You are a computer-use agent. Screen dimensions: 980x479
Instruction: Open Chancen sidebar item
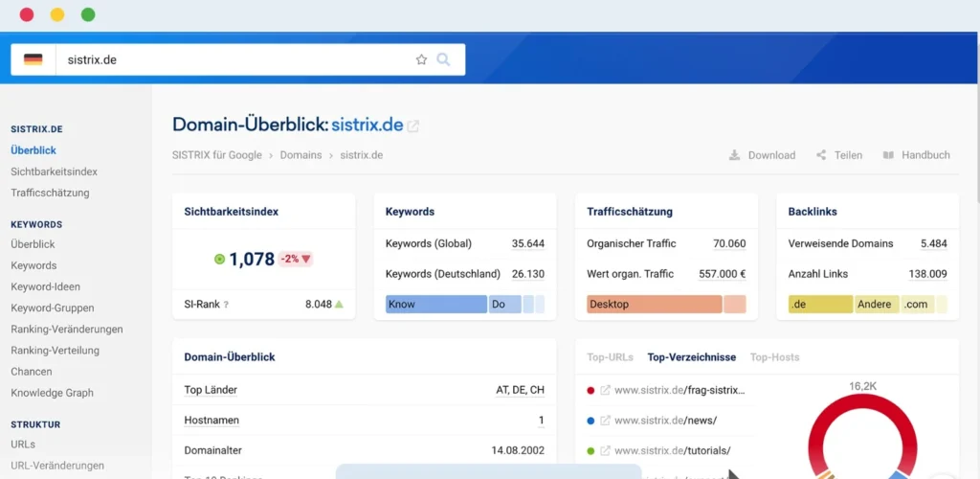pyautogui.click(x=32, y=372)
